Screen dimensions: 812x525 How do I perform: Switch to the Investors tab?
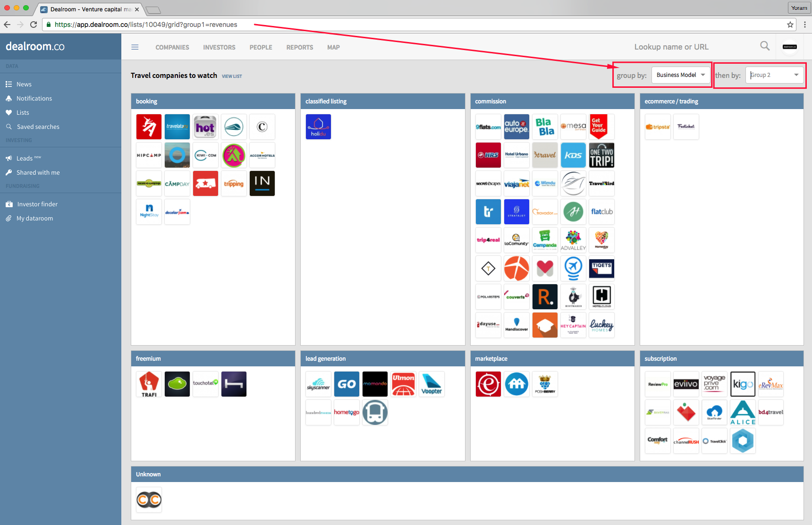[219, 47]
